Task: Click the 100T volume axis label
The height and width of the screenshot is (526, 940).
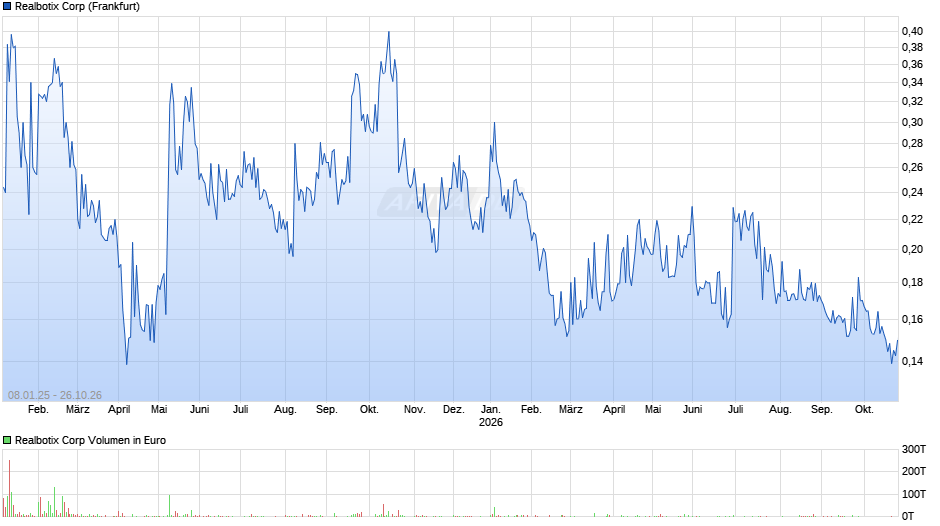Action: [914, 494]
